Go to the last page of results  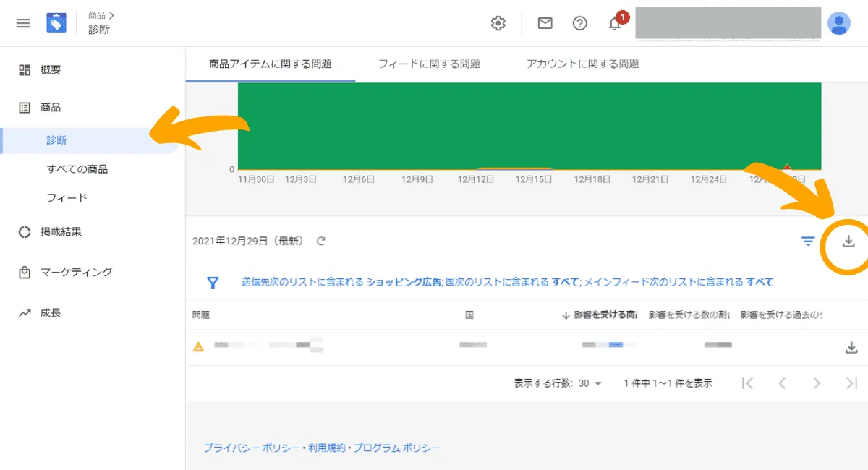point(851,383)
